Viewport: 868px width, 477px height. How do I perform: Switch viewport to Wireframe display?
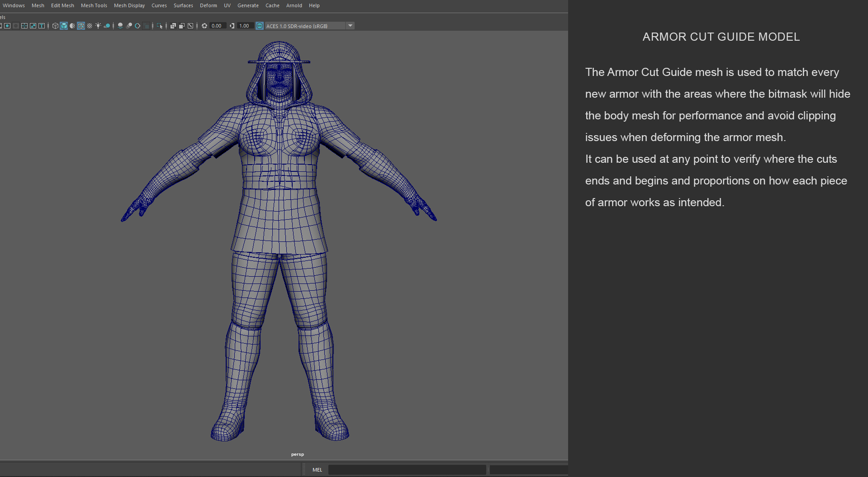[x=55, y=26]
